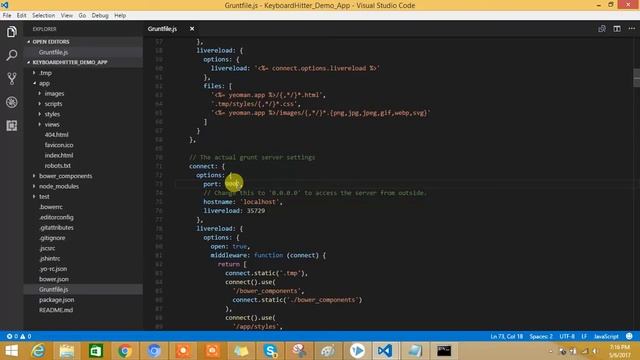
Task: Click the Open Changes icon in editor toolbar
Action: [602, 29]
